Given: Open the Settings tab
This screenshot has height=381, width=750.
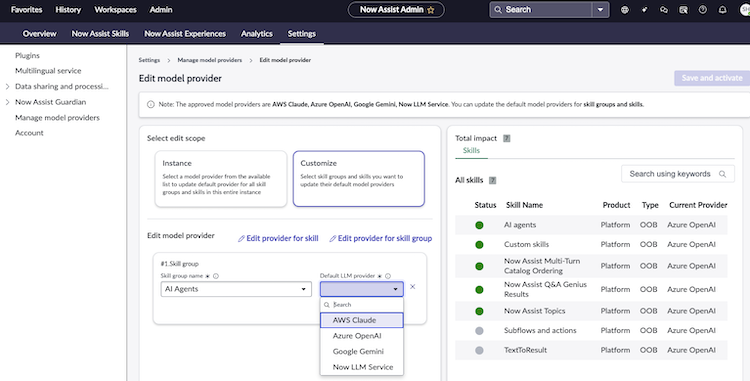Looking at the screenshot, I should click(301, 33).
